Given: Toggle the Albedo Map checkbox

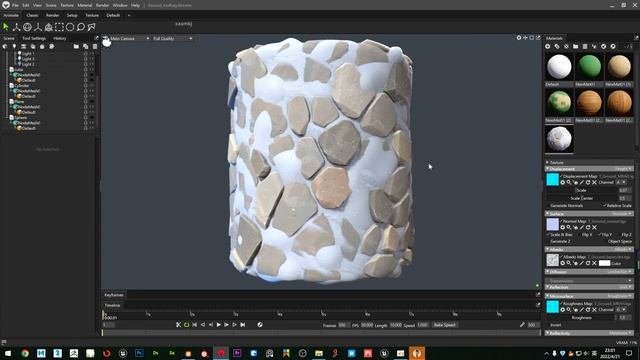Looking at the screenshot, I should tap(562, 257).
